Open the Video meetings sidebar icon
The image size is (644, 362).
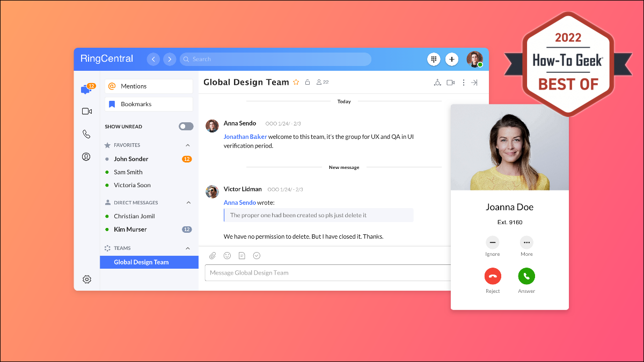pyautogui.click(x=86, y=112)
